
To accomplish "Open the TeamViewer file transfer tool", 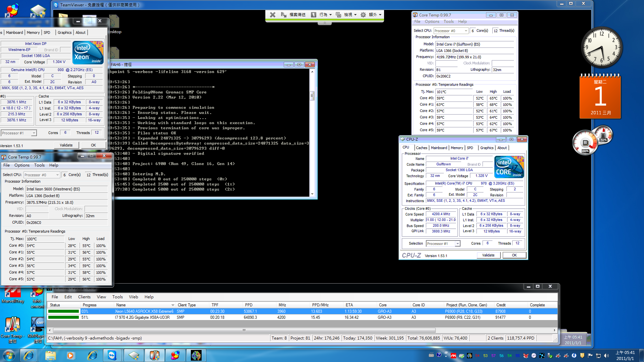I will (293, 15).
